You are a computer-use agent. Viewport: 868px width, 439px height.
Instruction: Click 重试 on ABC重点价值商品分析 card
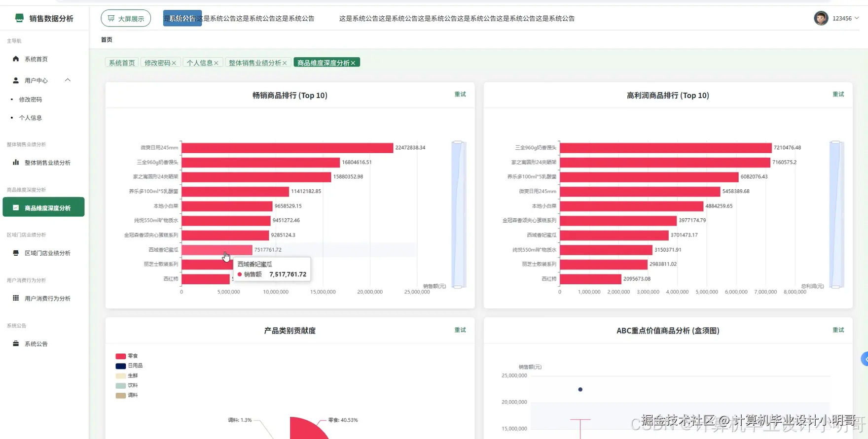pyautogui.click(x=838, y=330)
